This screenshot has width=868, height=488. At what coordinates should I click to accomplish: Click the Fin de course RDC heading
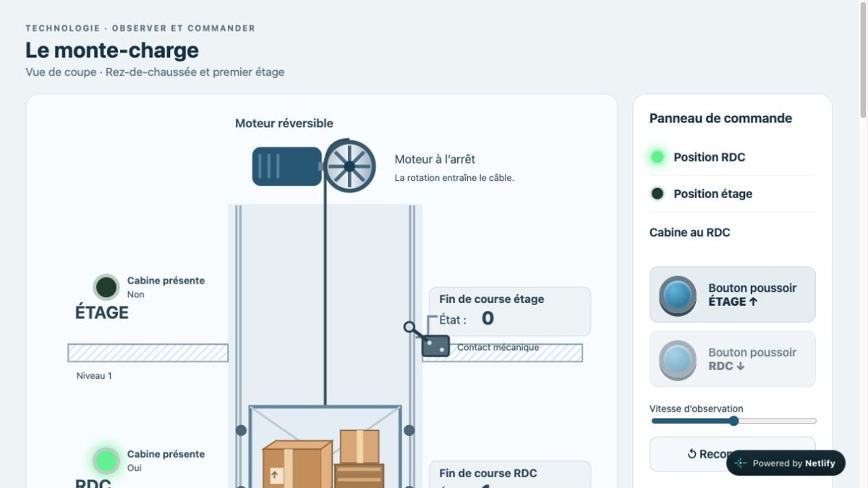coord(488,474)
